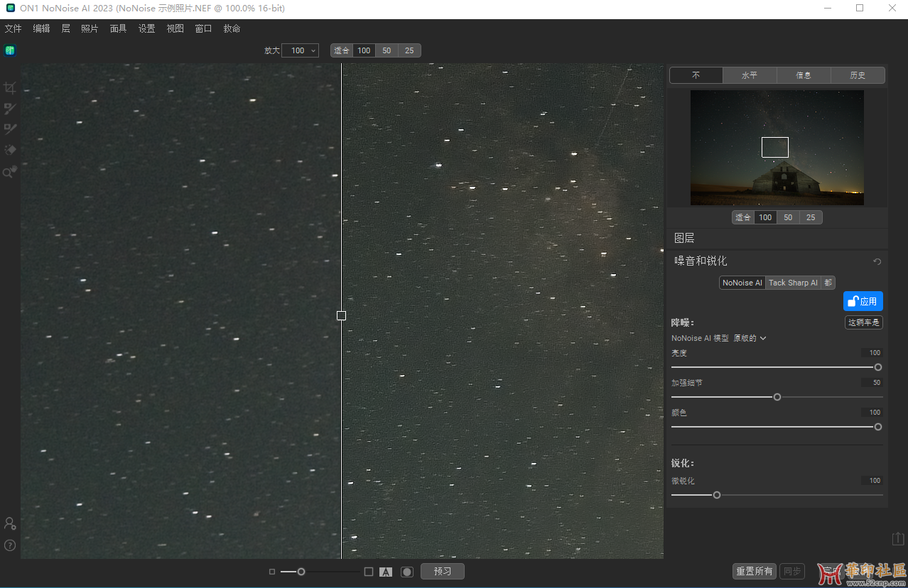
Task: Click the reset arrow for 噪音和锐化 panel
Action: coord(877,261)
